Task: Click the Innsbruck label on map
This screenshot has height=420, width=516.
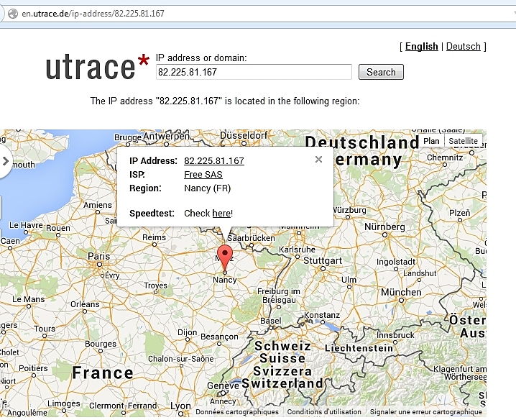Action: coord(395,335)
